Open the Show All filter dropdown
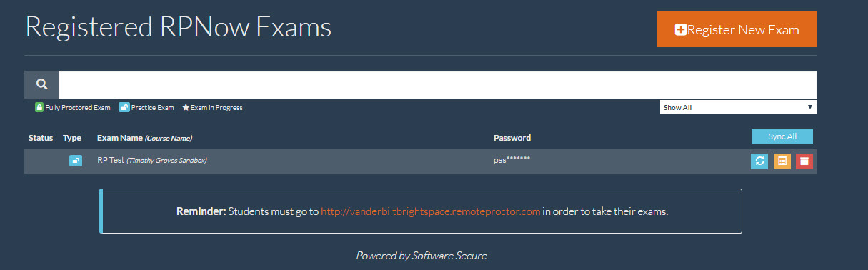This screenshot has width=868, height=270. (739, 107)
